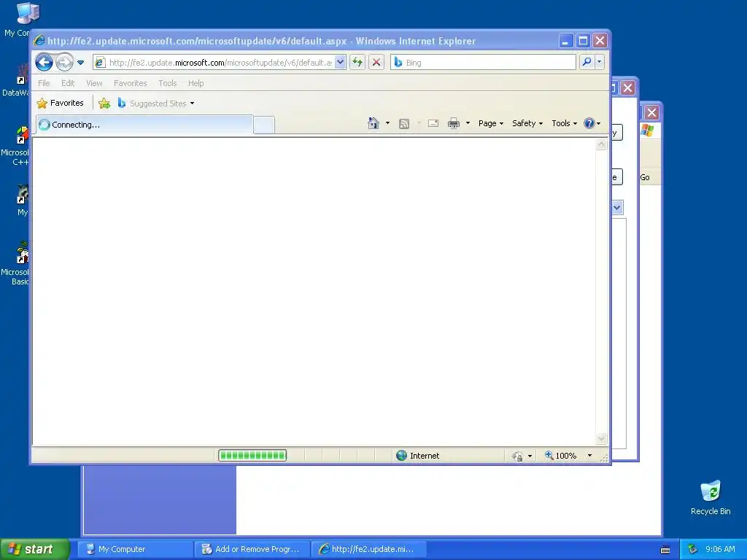
Task: Click the Print icon
Action: click(x=454, y=123)
